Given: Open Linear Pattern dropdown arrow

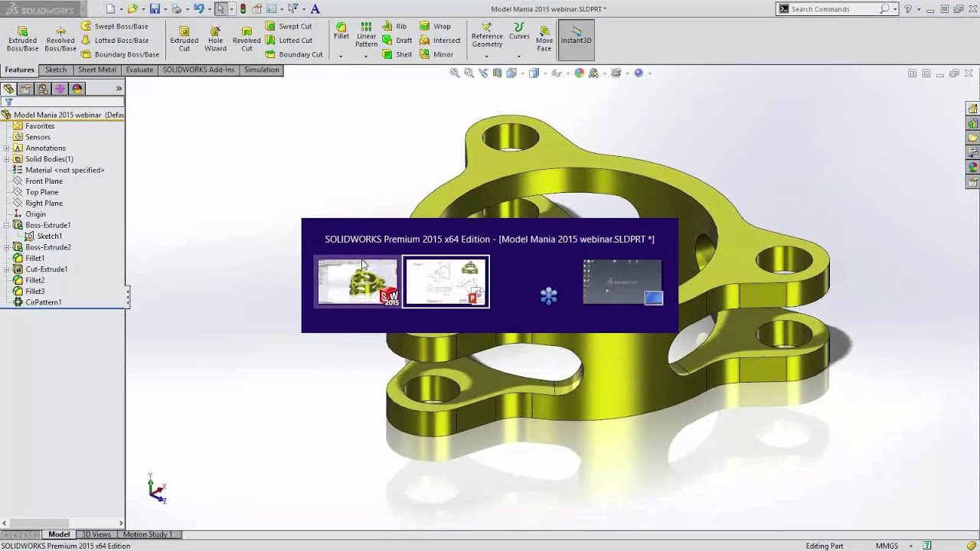Looking at the screenshot, I should tap(366, 56).
